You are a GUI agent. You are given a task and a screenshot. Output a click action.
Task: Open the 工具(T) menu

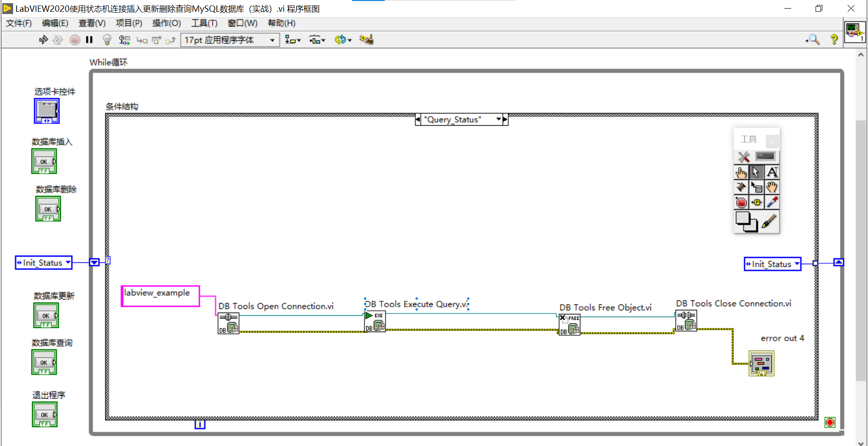[x=204, y=23]
